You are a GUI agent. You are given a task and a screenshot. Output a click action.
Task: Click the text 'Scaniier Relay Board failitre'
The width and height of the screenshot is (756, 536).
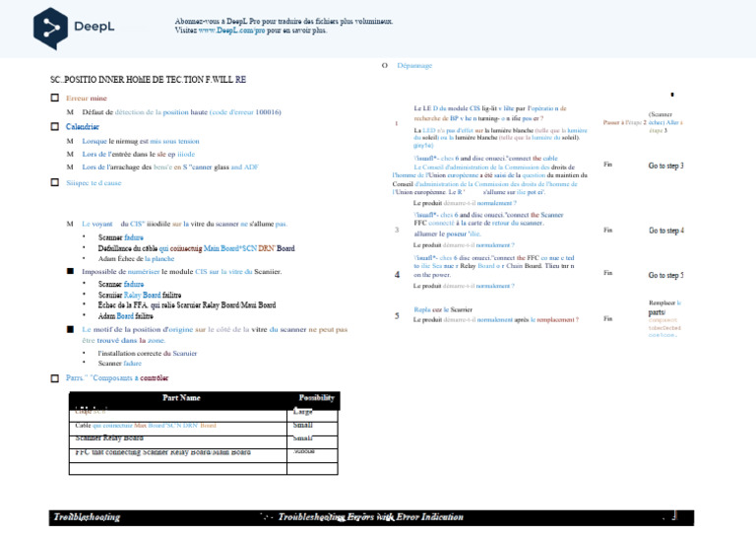pos(140,295)
